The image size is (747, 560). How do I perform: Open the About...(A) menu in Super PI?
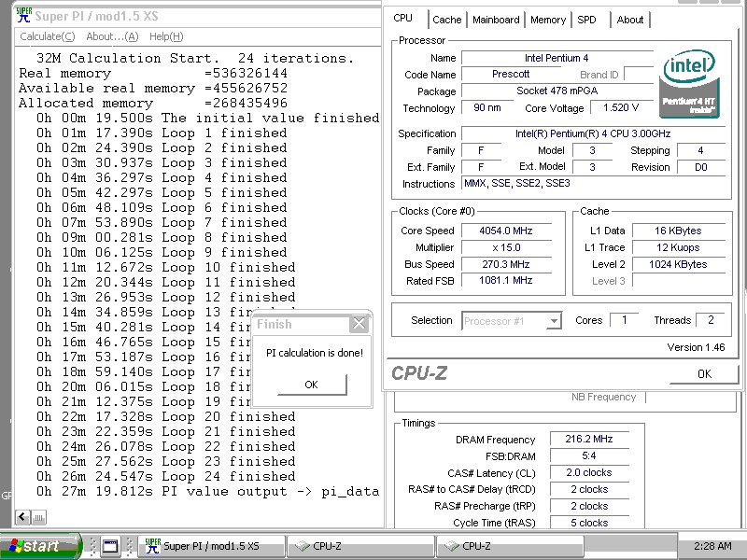(112, 36)
